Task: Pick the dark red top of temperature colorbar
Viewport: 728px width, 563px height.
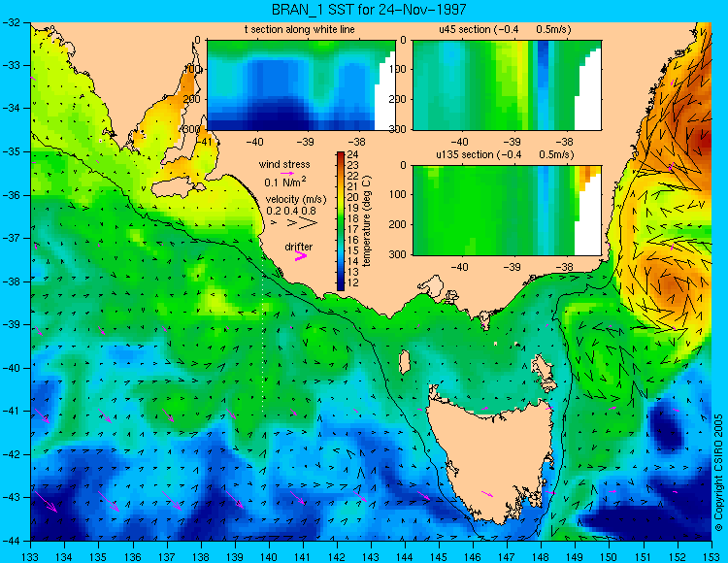Action: [341, 154]
